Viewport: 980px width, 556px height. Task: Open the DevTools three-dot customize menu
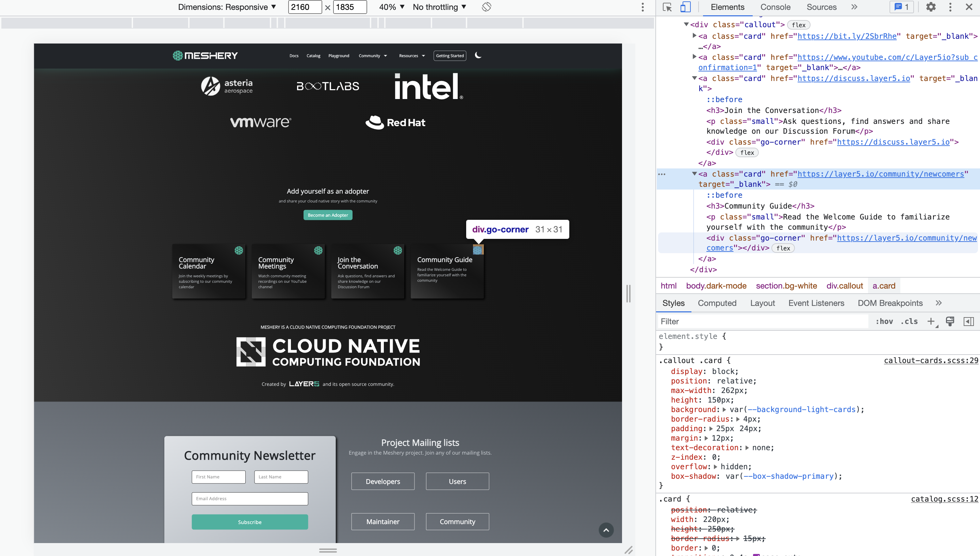coord(950,7)
